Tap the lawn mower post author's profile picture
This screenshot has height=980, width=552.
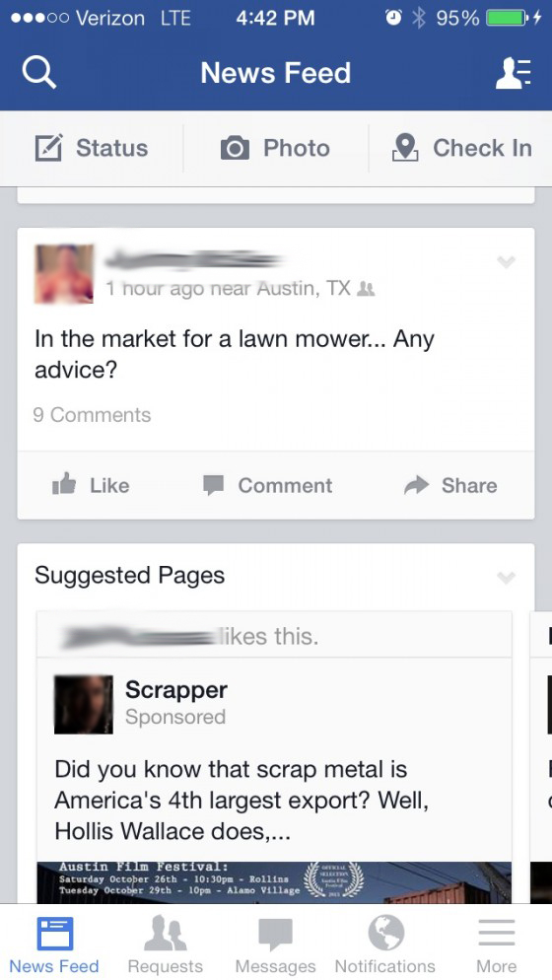(x=64, y=274)
